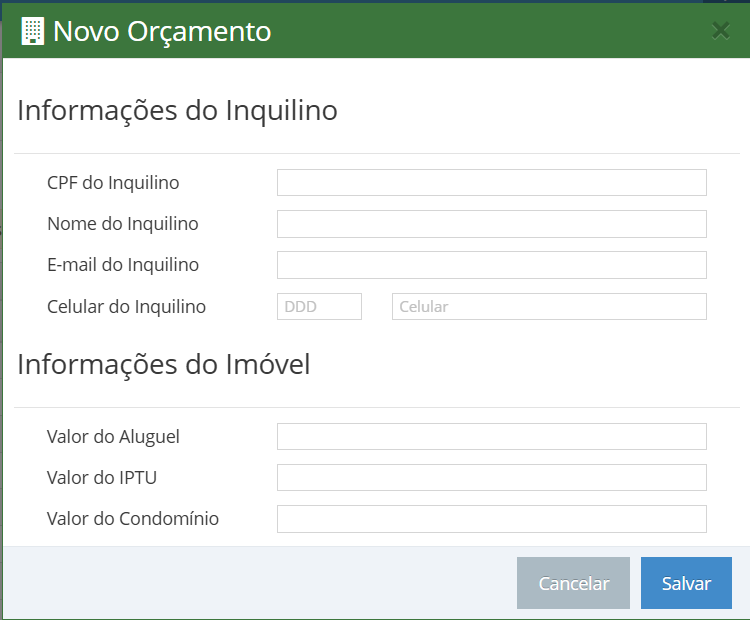The width and height of the screenshot is (750, 620).
Task: Click the Informações do Inquilino heading
Action: [x=177, y=111]
